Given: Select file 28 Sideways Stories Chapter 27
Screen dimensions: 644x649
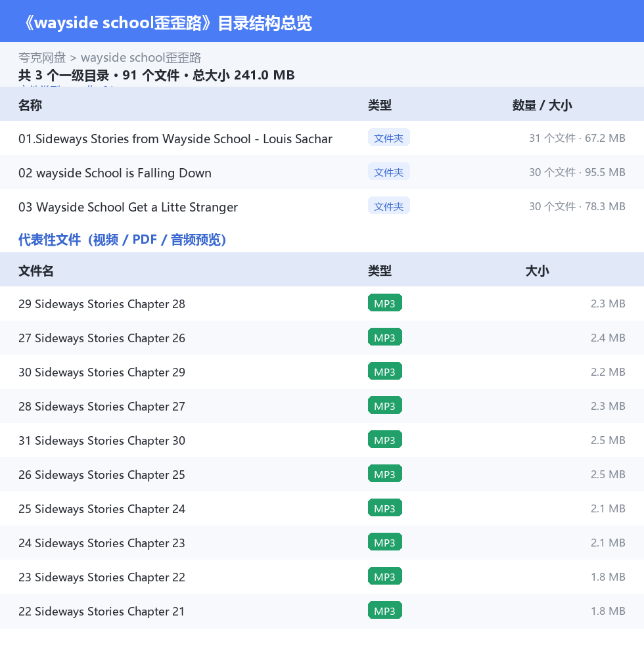Looking at the screenshot, I should coord(101,407).
